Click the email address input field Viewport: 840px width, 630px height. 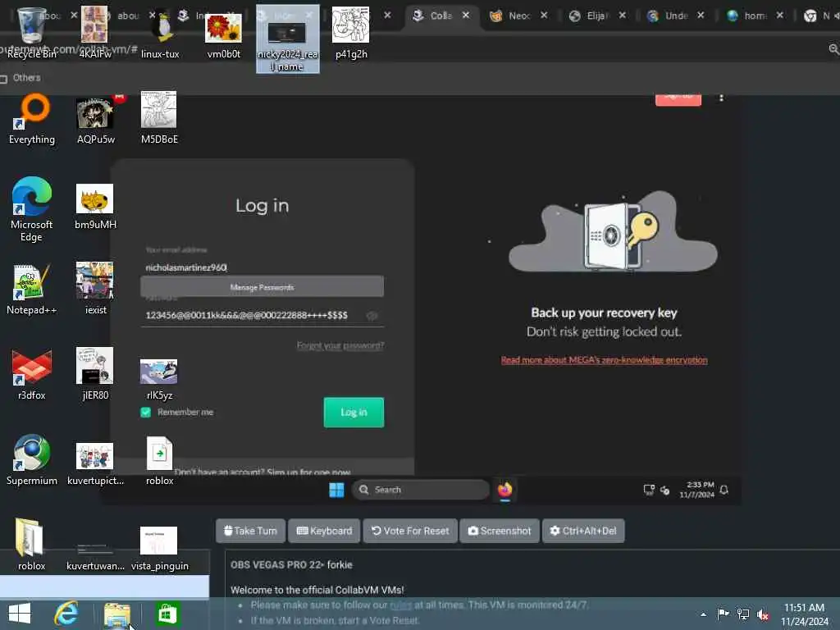(x=262, y=267)
